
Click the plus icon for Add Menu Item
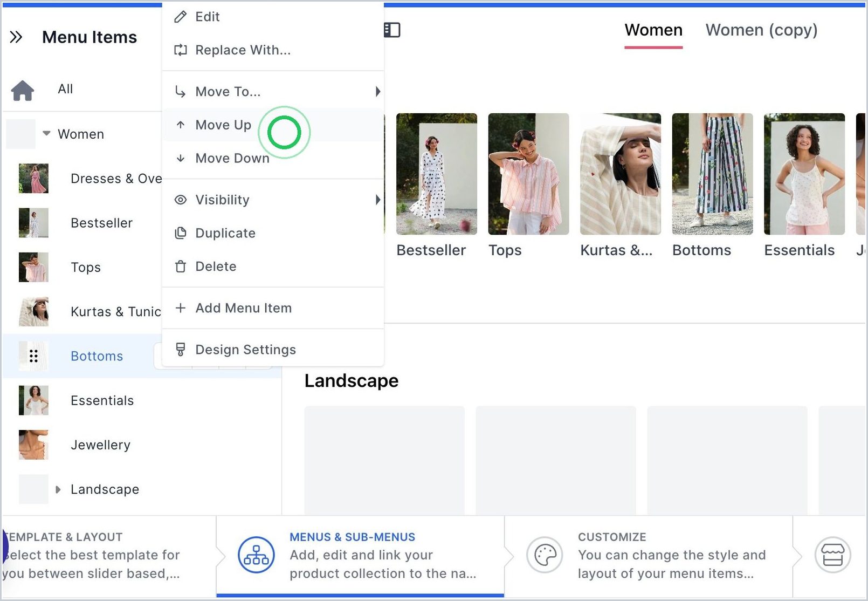tap(181, 308)
